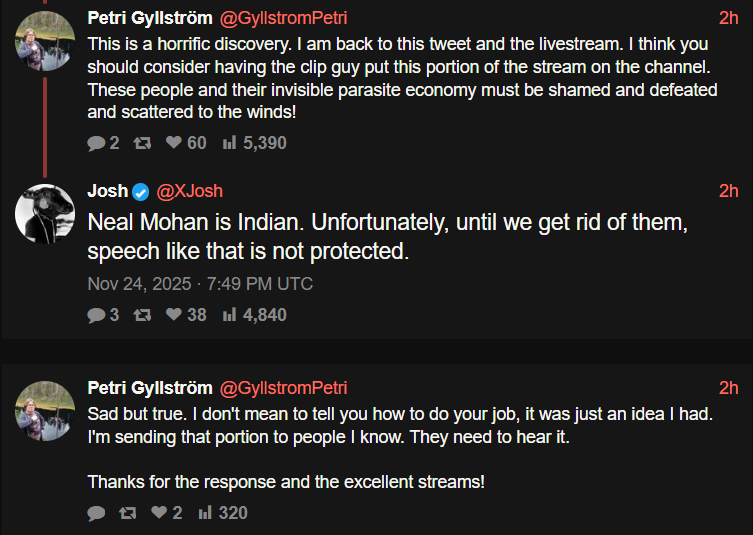
Task: Reply to Petri's first tweet via comment icon
Action: point(96,143)
